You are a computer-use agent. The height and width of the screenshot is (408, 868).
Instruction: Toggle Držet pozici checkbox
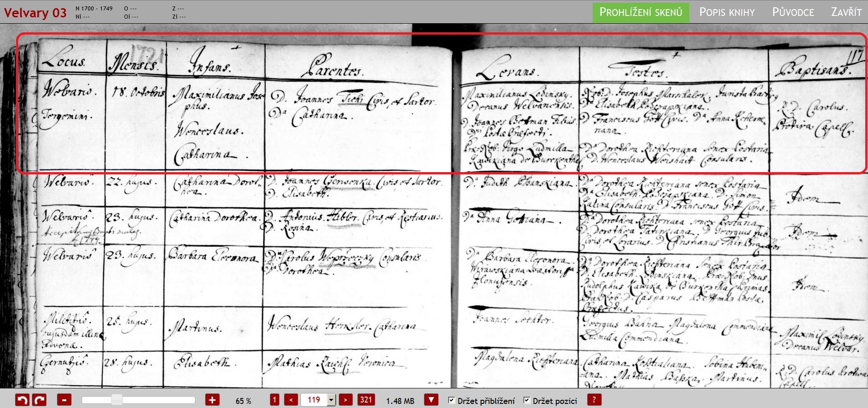[x=527, y=400]
